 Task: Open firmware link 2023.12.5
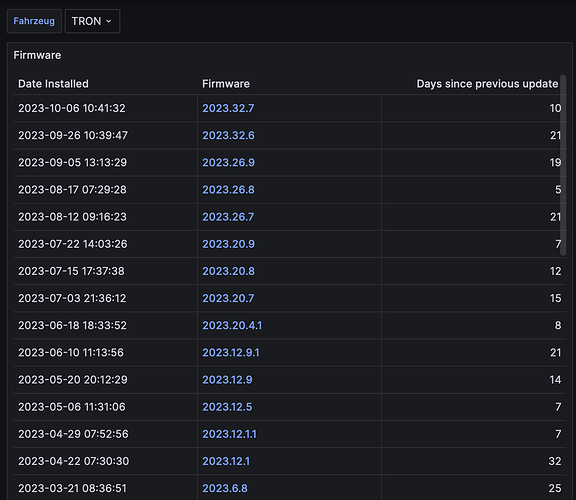pyautogui.click(x=227, y=407)
